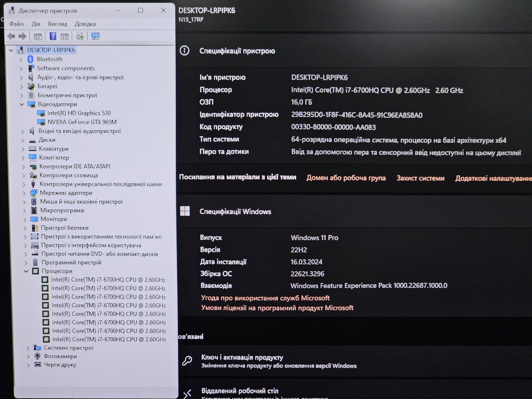Expand the Мережеві адаптери category

(24, 193)
